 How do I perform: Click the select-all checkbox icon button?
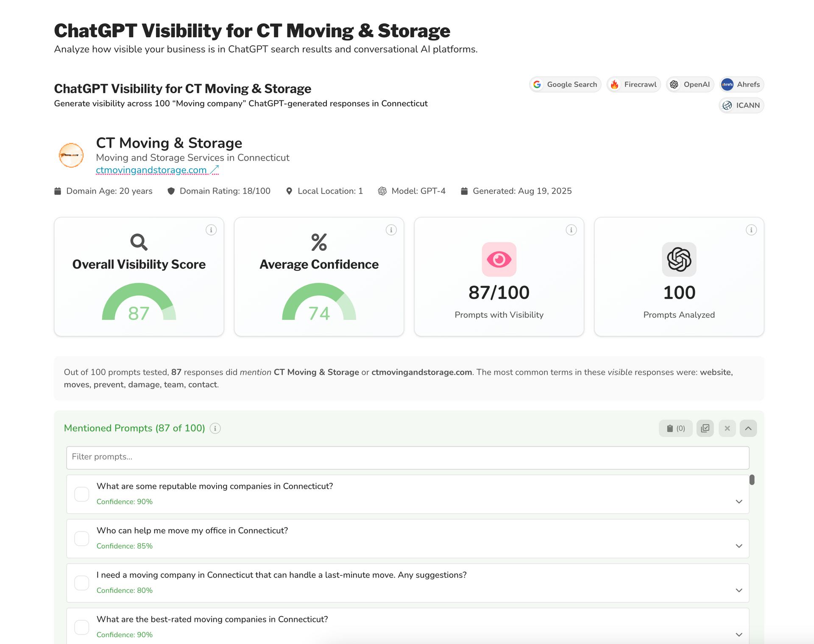click(705, 428)
